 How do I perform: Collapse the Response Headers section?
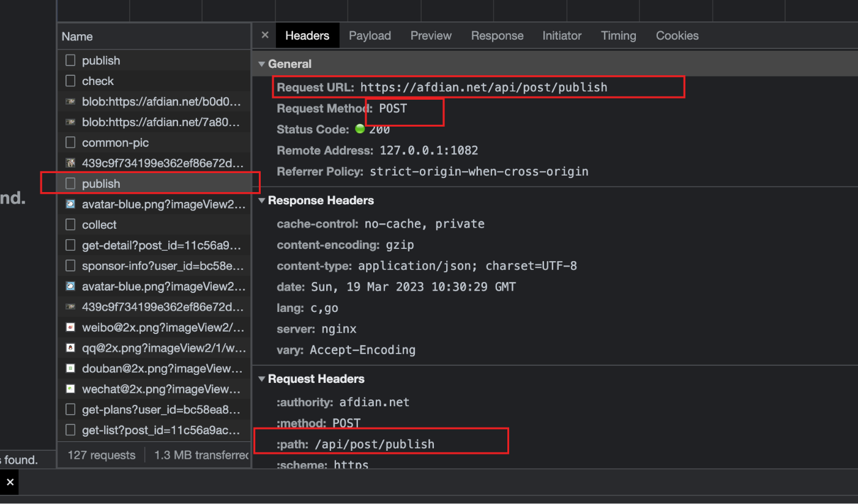(x=262, y=201)
